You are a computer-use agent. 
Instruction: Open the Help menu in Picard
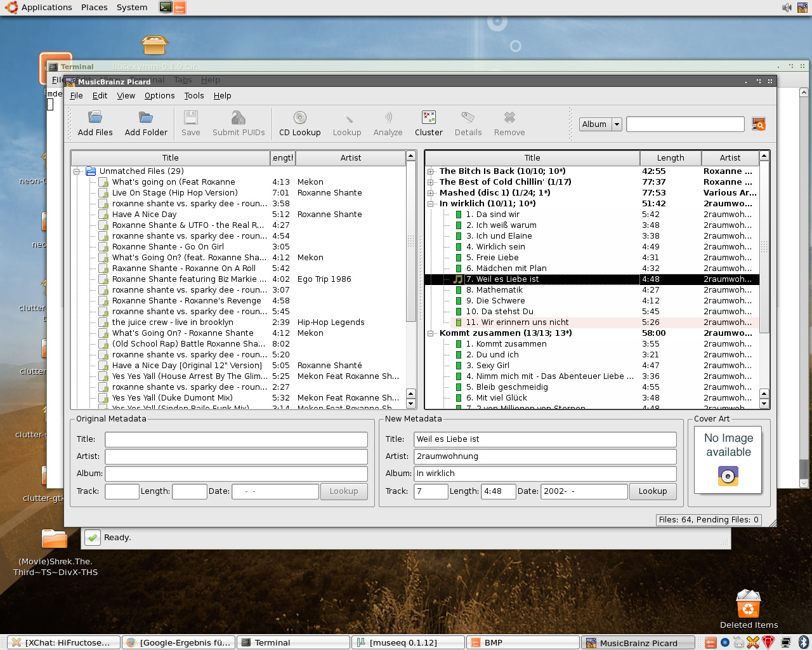(222, 96)
